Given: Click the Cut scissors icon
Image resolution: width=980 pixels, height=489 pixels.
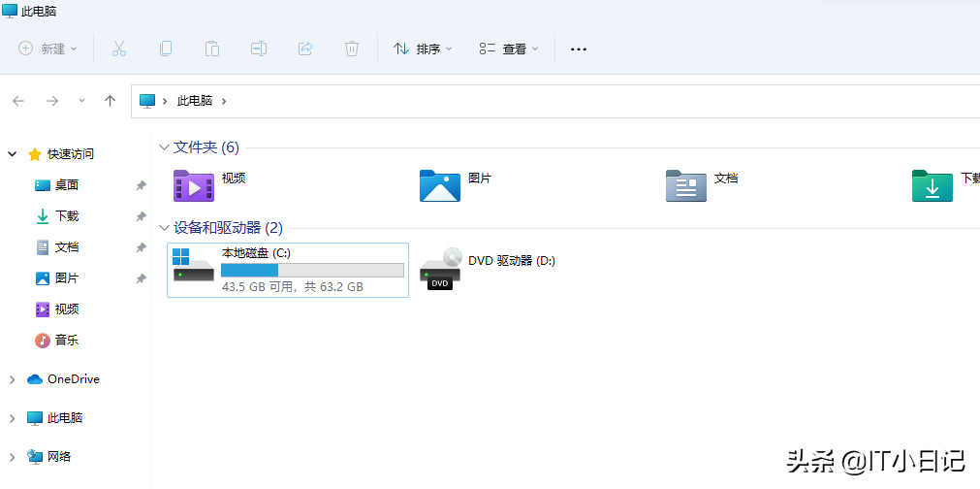Looking at the screenshot, I should click(x=119, y=49).
